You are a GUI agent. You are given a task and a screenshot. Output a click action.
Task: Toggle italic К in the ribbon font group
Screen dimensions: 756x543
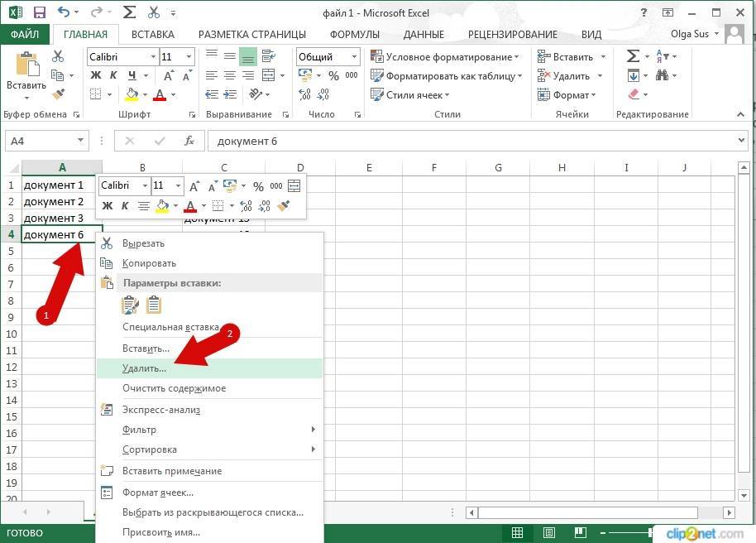pyautogui.click(x=113, y=75)
